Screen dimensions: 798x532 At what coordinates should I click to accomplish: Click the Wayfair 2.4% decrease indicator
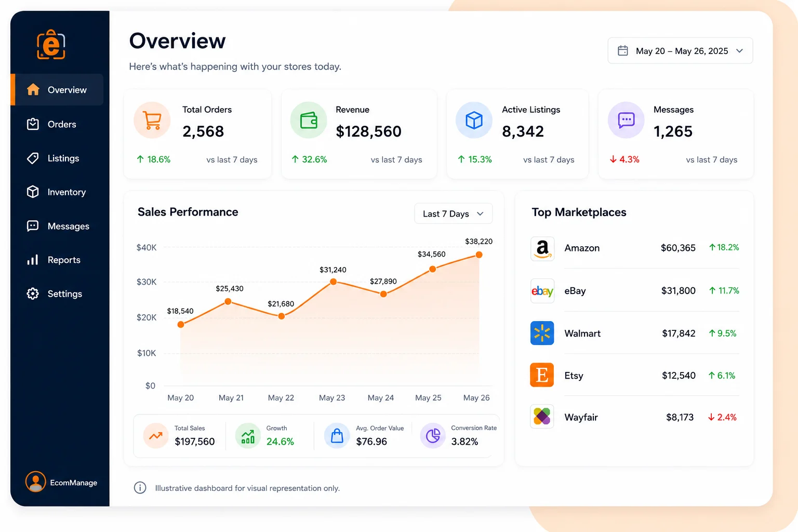pos(722,417)
